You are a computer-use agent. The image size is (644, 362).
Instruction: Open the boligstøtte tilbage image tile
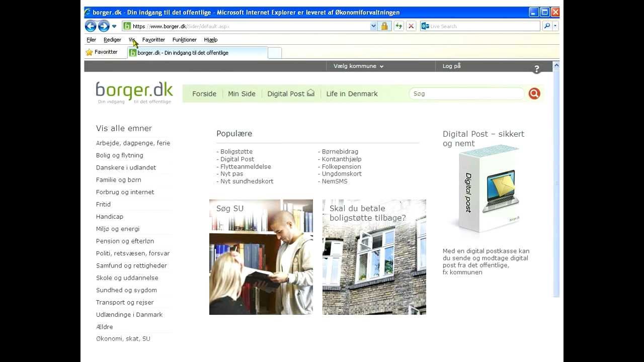[x=374, y=257]
